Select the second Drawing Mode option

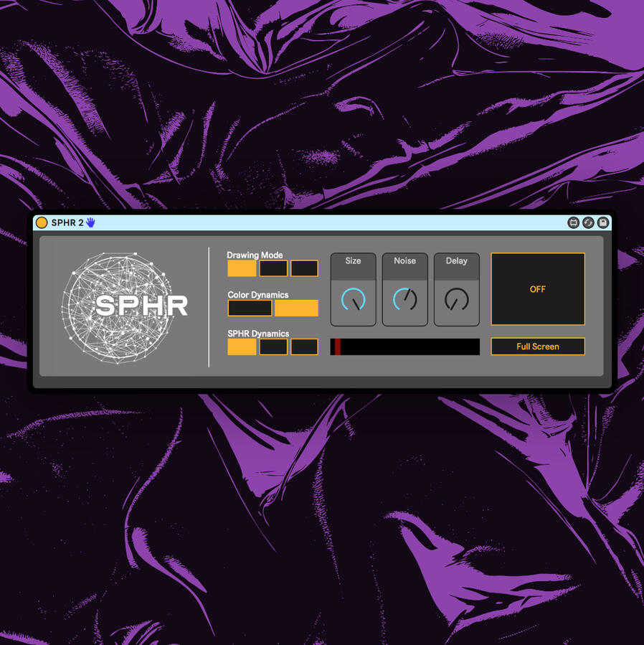tap(273, 268)
